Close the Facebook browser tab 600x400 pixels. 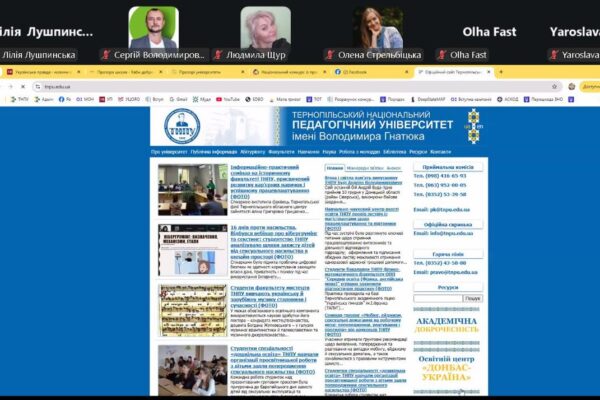pos(406,72)
